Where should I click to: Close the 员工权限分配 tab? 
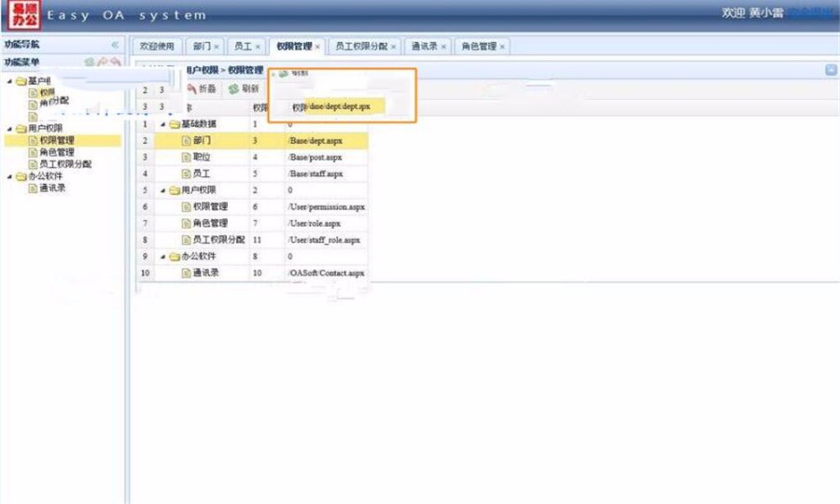coord(394,47)
